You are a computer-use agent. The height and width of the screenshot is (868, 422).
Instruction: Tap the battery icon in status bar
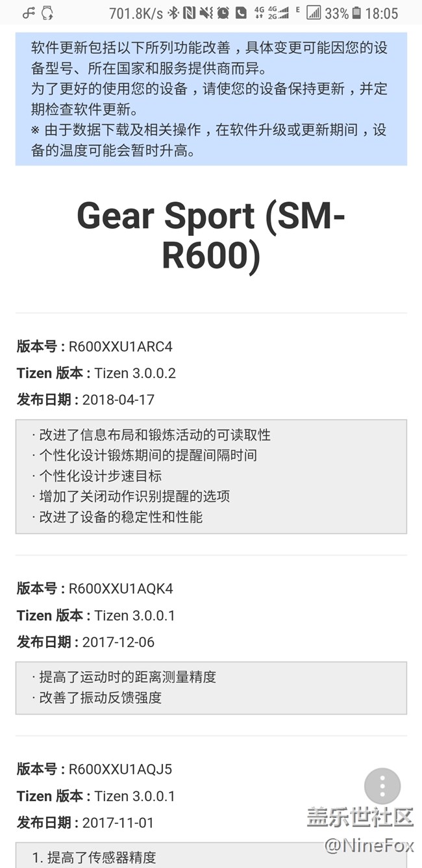coord(356,13)
